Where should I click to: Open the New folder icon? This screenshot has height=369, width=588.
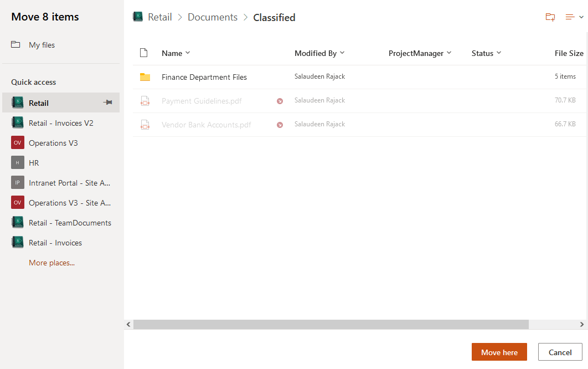(x=550, y=17)
